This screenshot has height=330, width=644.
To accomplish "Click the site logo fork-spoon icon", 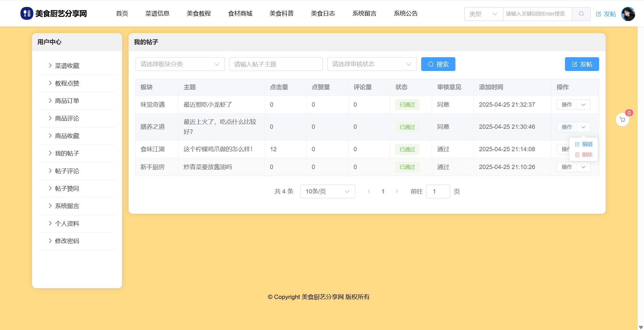I will tap(27, 14).
